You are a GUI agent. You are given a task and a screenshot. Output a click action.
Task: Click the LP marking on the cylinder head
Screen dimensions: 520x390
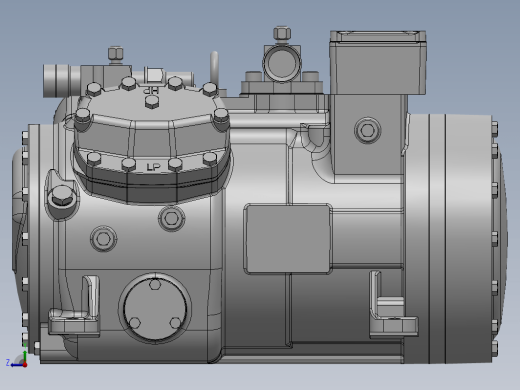[x=153, y=167]
